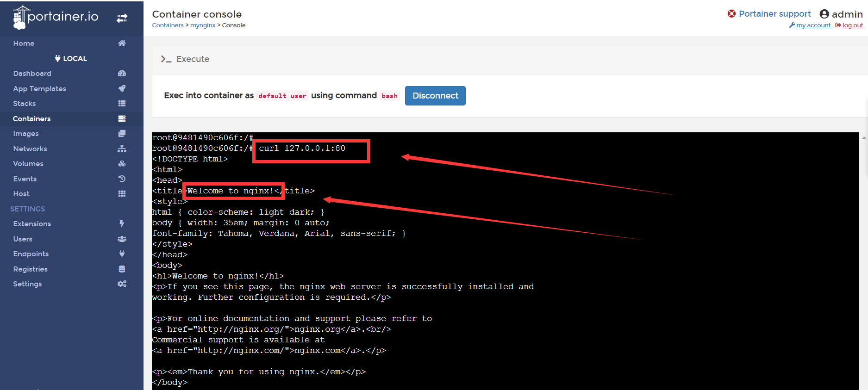
Task: Open the Networks page
Action: pos(30,149)
